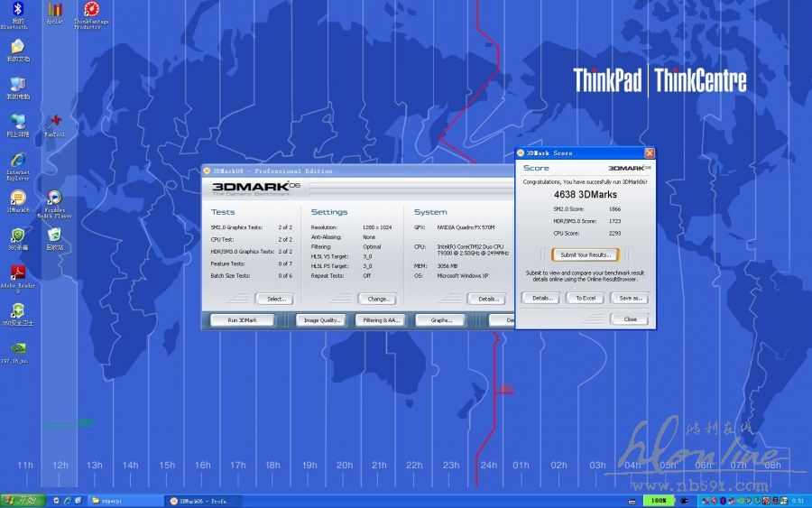This screenshot has width=812, height=508.
Task: Launch Windows Media Player from the desktop
Action: point(54,200)
